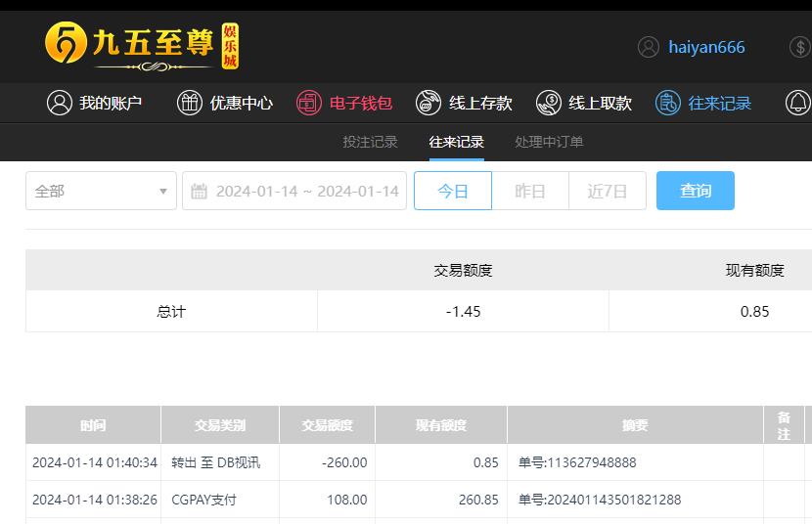The height and width of the screenshot is (524, 812).
Task: Click the -1.45 total transaction amount
Action: [464, 312]
